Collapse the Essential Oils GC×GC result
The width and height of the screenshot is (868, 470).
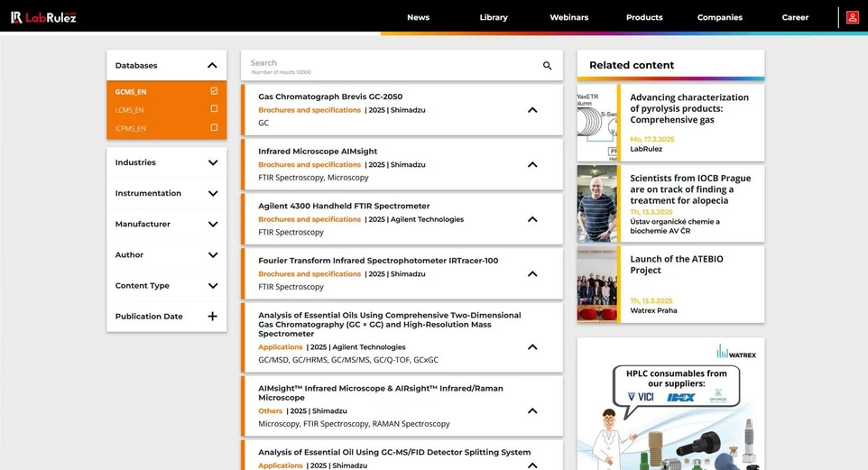(x=532, y=346)
